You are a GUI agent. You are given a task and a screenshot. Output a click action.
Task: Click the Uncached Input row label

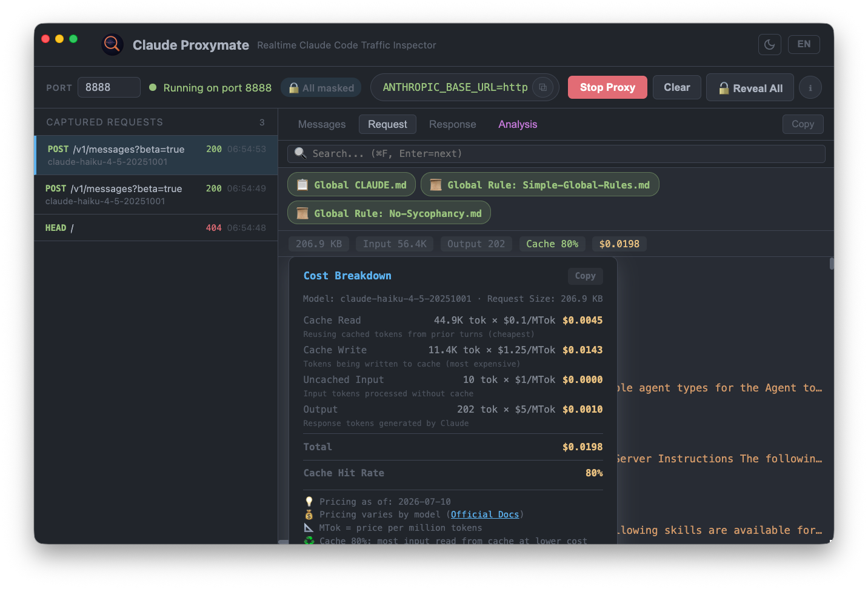tap(344, 379)
